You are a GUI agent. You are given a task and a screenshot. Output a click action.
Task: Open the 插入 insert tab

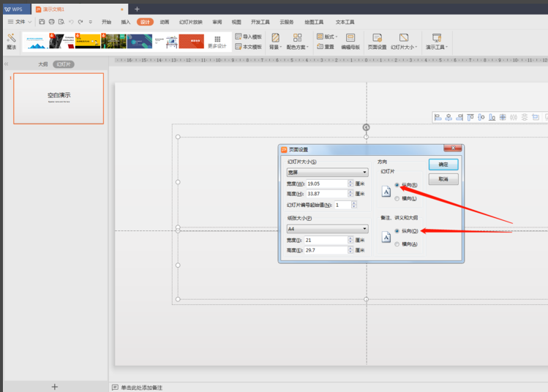click(125, 22)
